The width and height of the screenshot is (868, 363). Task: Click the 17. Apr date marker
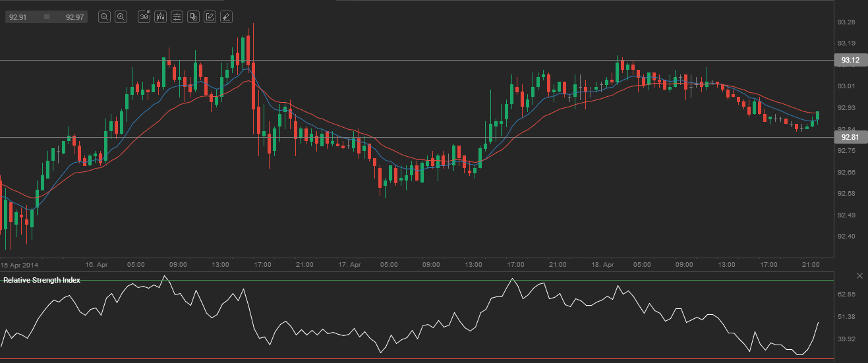(350, 264)
